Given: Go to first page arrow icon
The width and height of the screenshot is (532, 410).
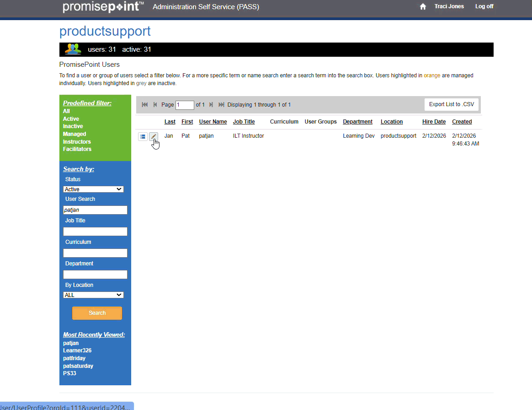Looking at the screenshot, I should (x=145, y=105).
